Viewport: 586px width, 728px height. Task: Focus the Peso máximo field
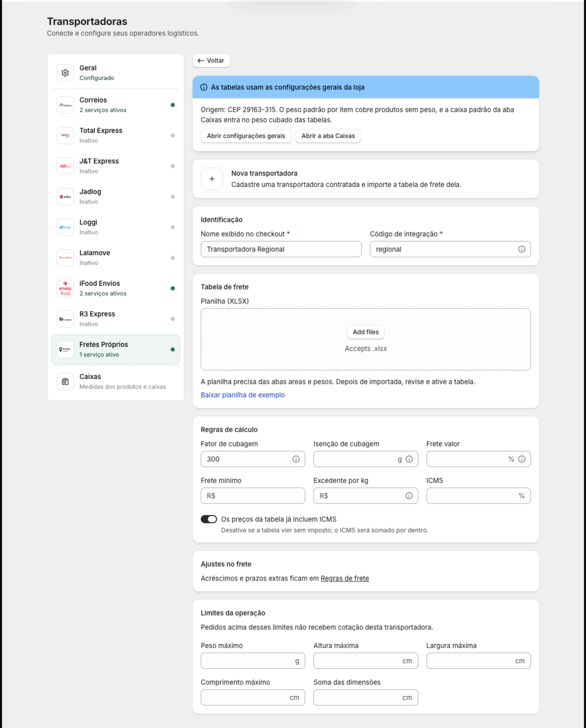tap(253, 661)
